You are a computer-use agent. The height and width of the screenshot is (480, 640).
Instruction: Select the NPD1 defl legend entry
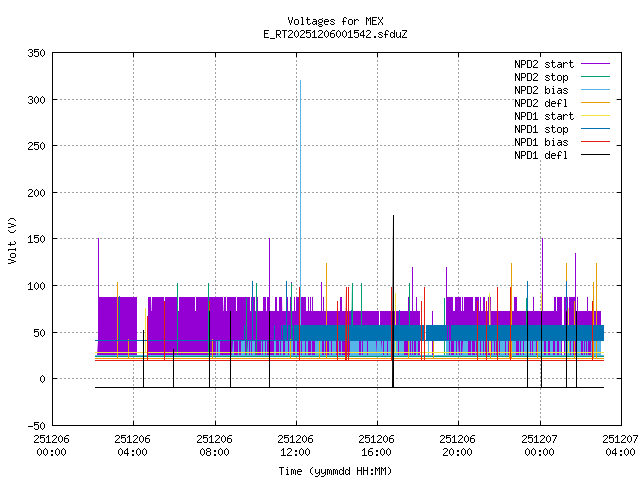click(x=542, y=155)
